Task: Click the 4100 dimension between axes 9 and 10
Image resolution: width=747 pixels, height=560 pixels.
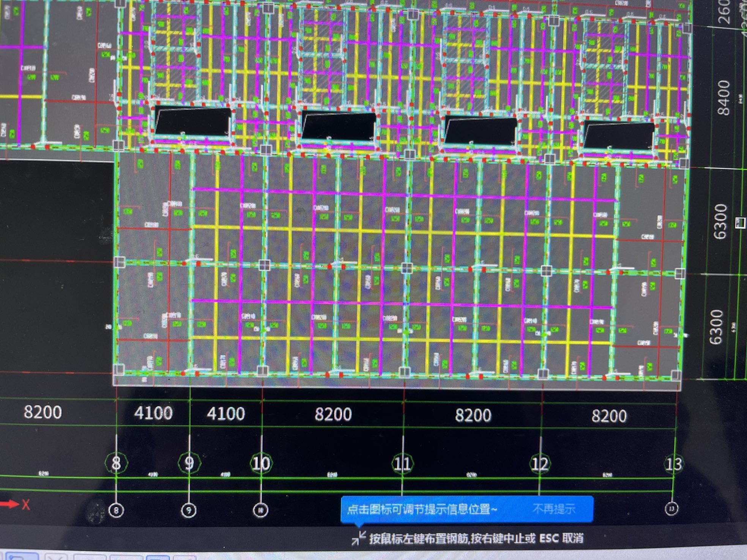Action: click(x=226, y=414)
